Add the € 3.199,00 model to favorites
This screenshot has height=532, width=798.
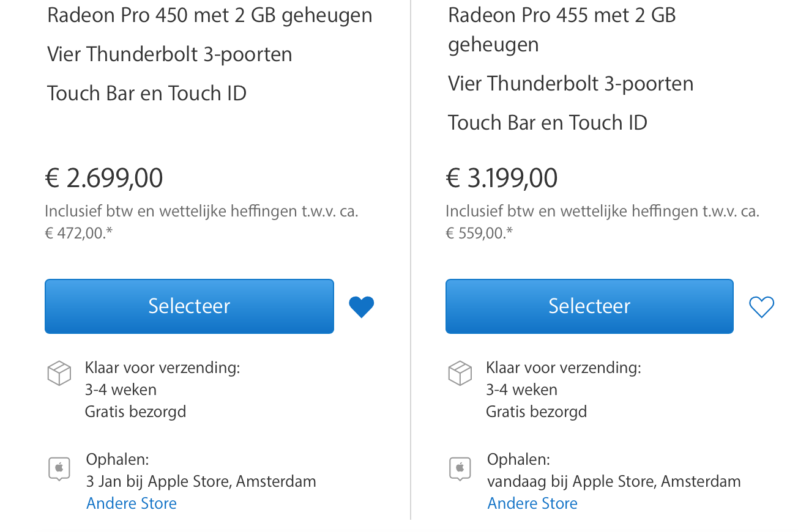tap(762, 307)
